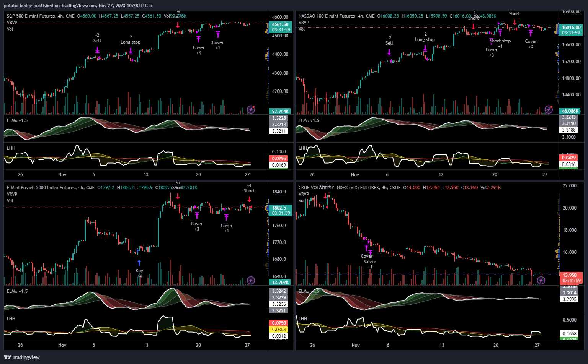Click the Vol label in the Russell 2000 chart
This screenshot has height=364, width=588.
point(10,201)
